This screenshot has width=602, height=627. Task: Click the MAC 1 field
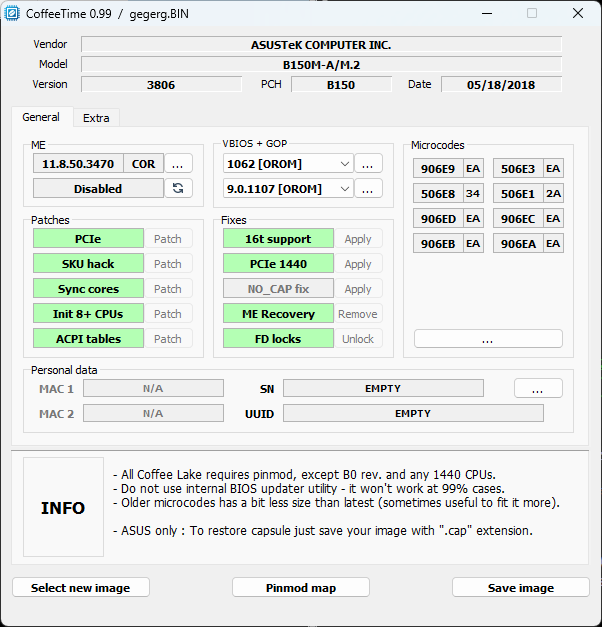point(153,388)
